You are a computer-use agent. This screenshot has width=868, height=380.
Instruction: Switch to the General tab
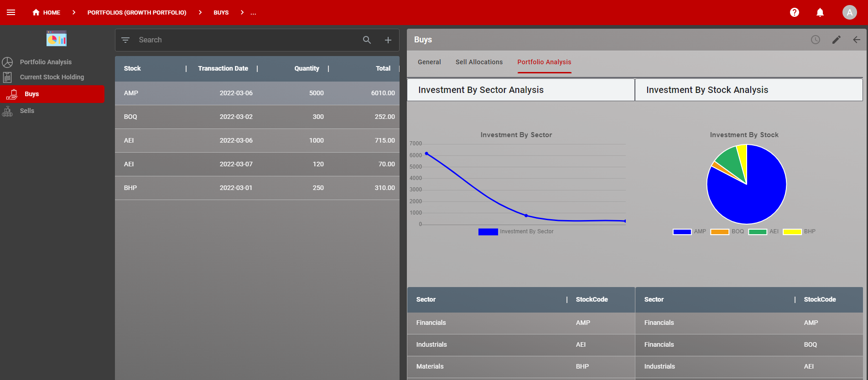click(x=429, y=62)
